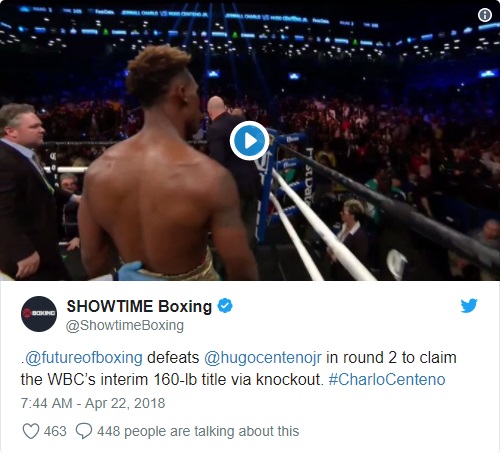Open replies via speech bubble icon
502x453 pixels.
(x=84, y=431)
